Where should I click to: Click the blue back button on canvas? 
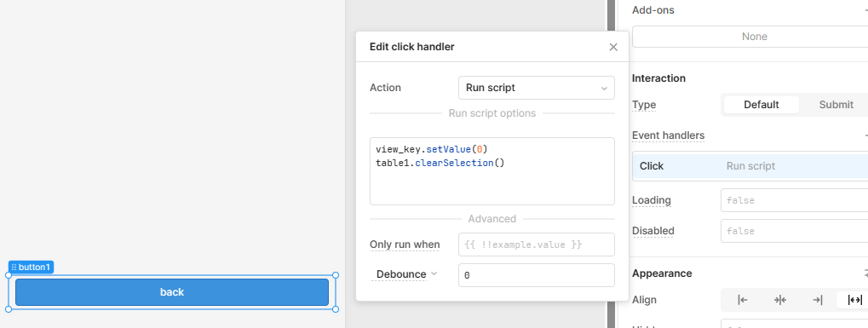[171, 292]
